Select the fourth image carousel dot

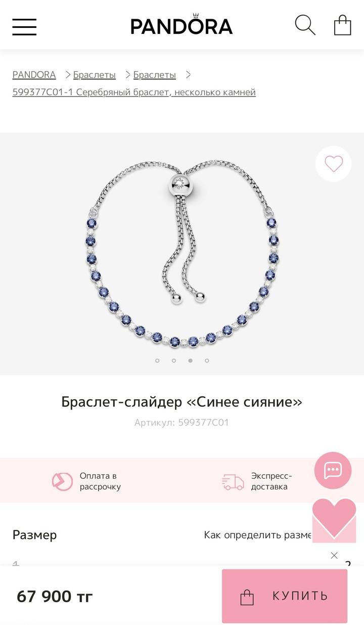[x=207, y=361]
